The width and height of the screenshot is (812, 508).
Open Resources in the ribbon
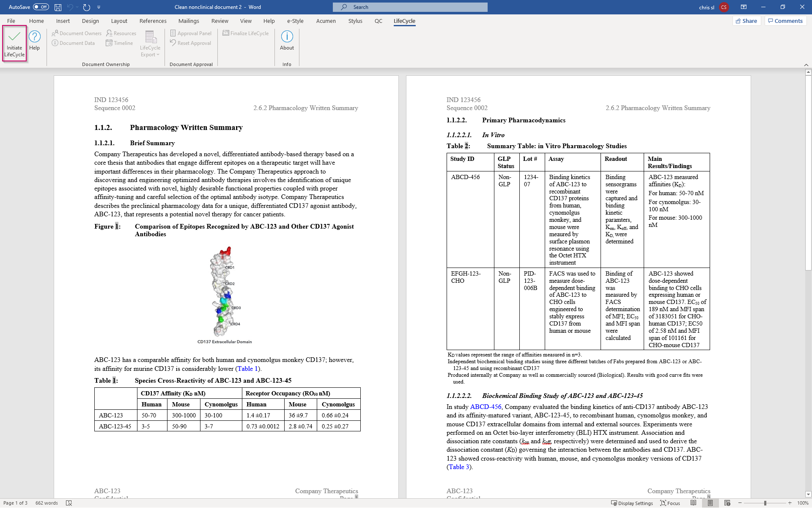point(121,33)
